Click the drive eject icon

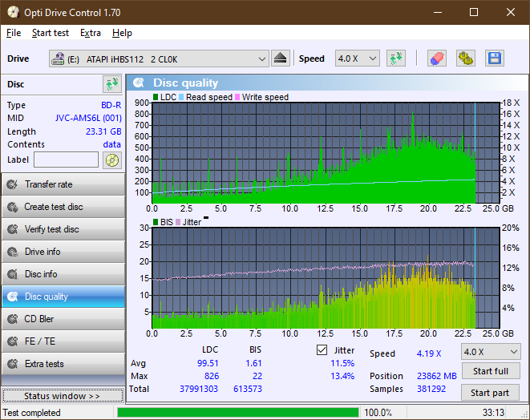pos(280,59)
